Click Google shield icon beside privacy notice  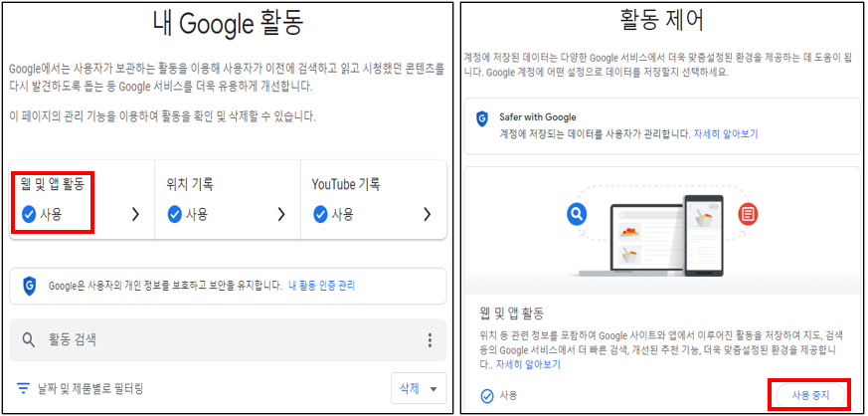(30, 286)
